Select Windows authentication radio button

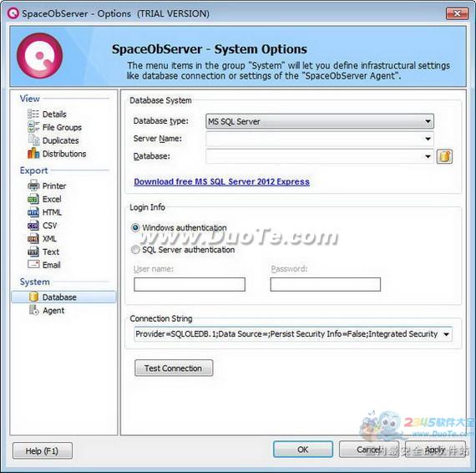click(135, 227)
